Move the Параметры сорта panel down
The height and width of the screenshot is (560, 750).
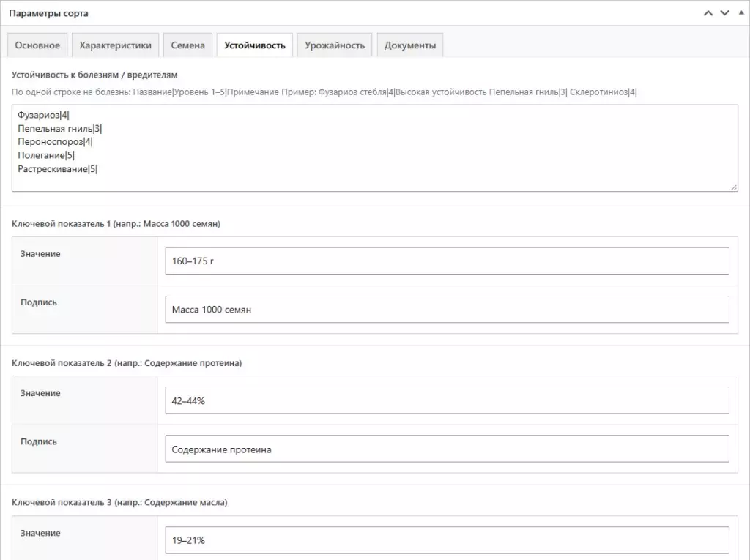pyautogui.click(x=724, y=13)
